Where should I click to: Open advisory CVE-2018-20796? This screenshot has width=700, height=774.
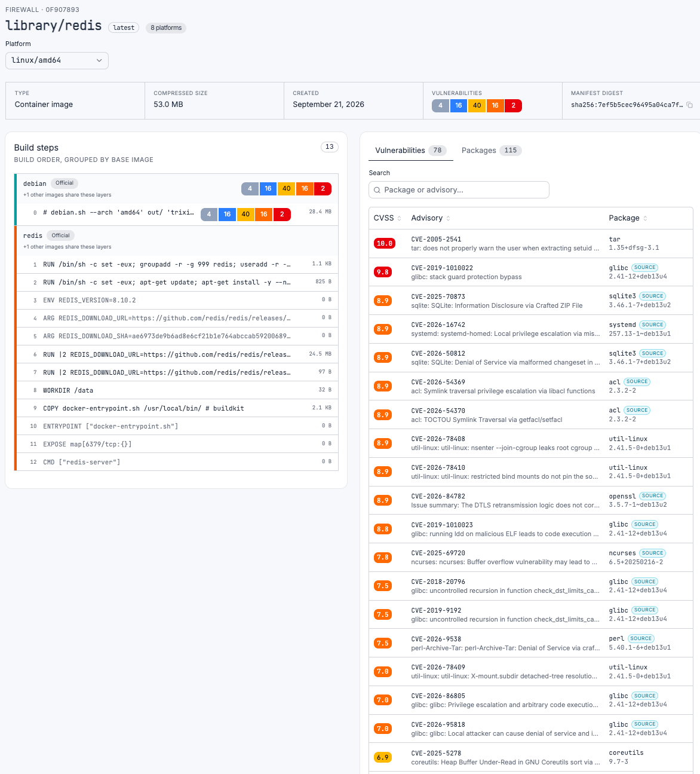(438, 582)
